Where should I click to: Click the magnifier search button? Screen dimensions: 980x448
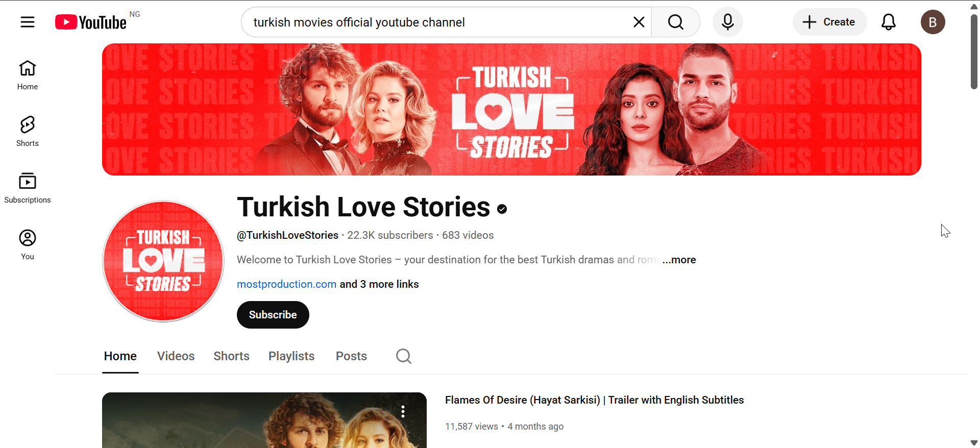[x=676, y=22]
